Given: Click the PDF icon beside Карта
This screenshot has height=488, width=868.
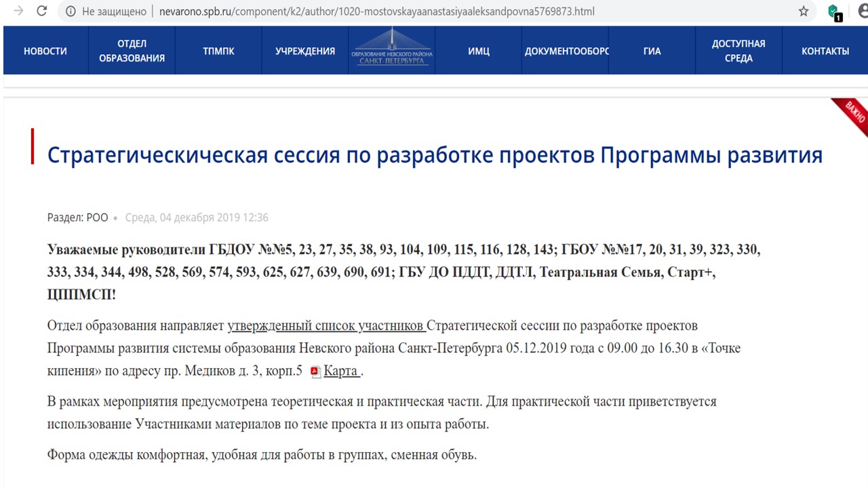Looking at the screenshot, I should tap(315, 371).
